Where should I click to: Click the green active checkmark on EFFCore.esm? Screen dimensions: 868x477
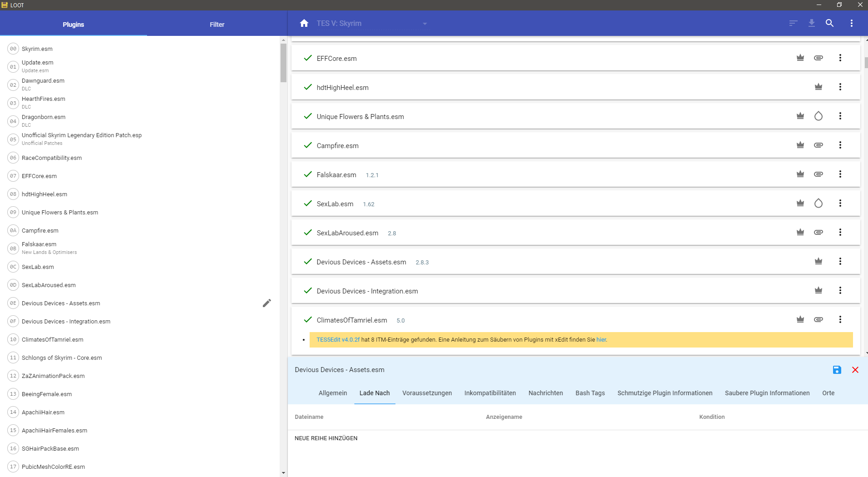click(x=308, y=58)
